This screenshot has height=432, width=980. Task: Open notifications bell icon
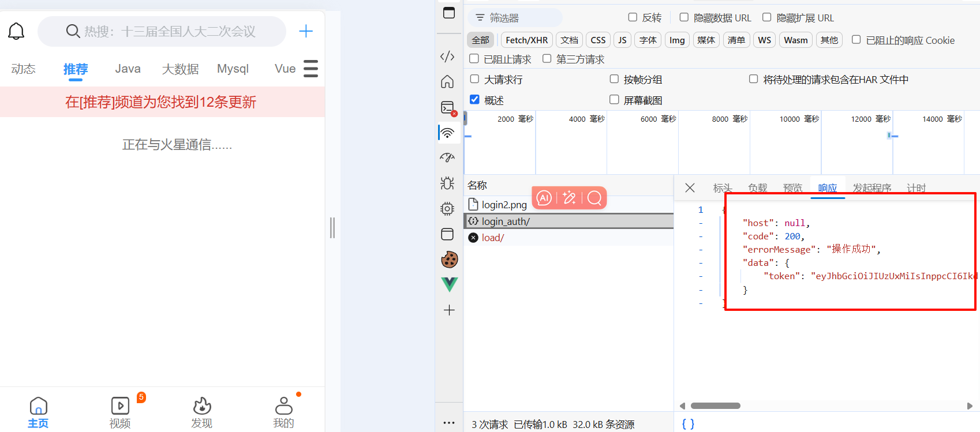[x=16, y=31]
